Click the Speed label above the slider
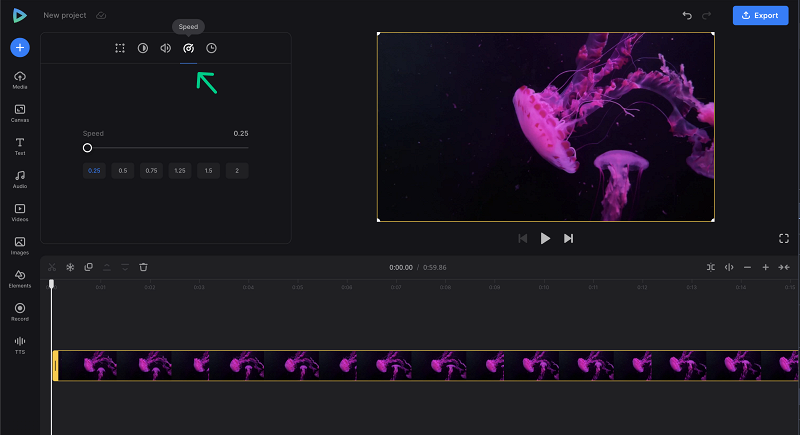This screenshot has height=435, width=800. pyautogui.click(x=93, y=134)
